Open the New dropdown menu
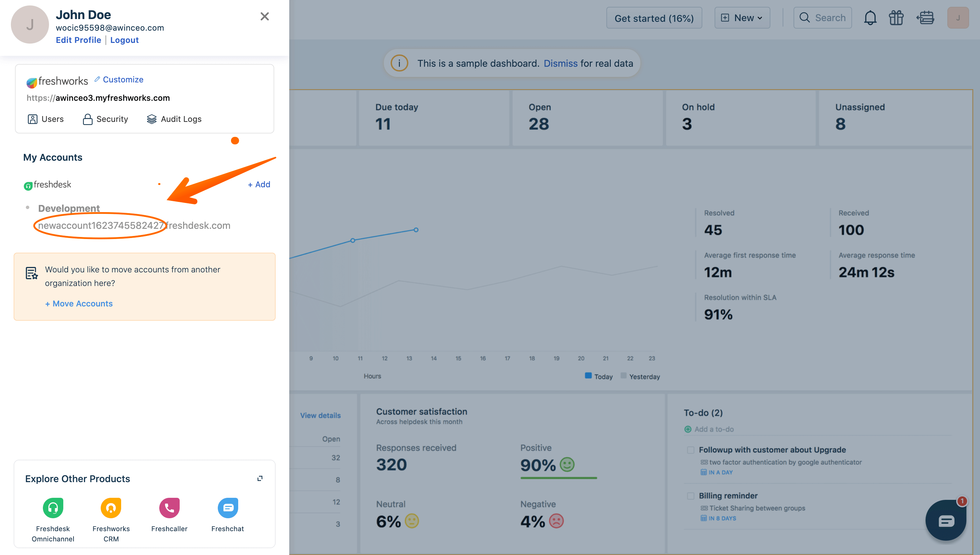The image size is (980, 555). tap(742, 18)
